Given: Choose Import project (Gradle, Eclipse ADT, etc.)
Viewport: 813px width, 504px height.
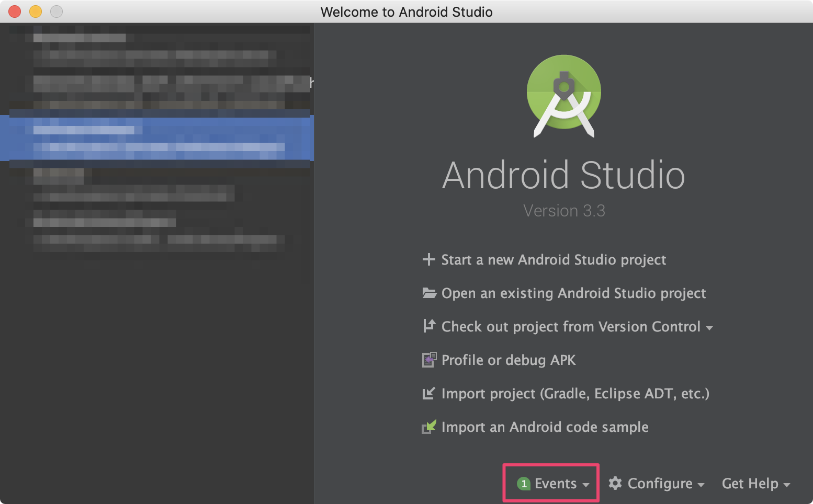Looking at the screenshot, I should point(575,394).
